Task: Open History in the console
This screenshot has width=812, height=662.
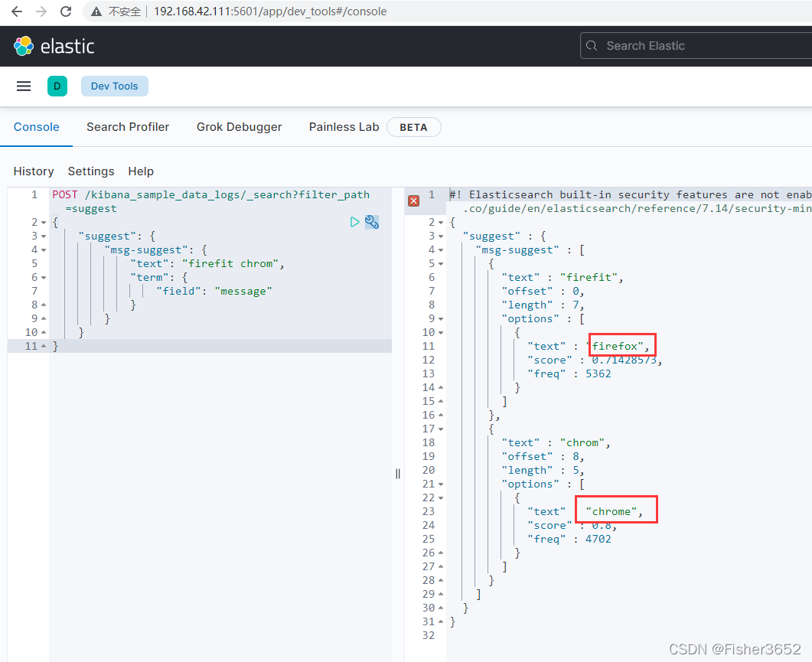Action: pos(34,171)
